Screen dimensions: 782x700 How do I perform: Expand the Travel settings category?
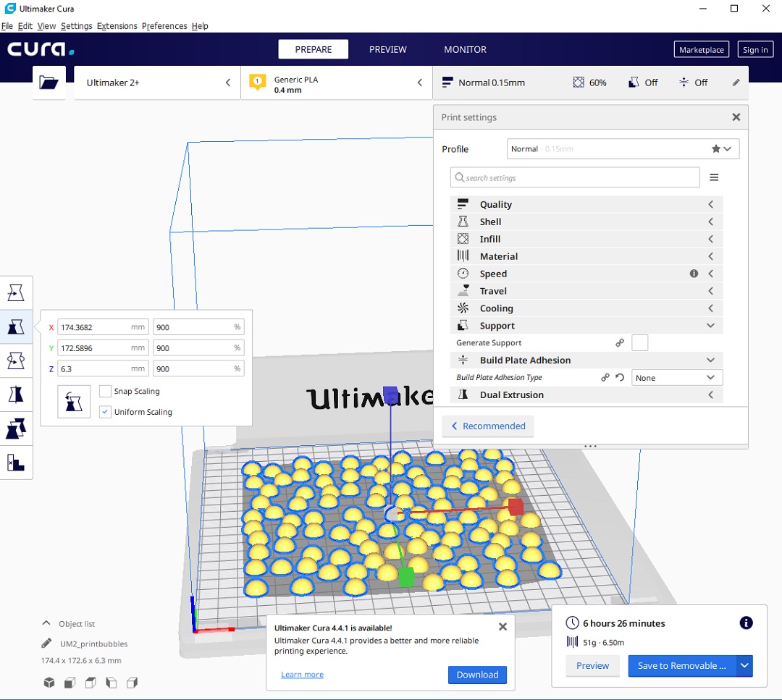point(586,291)
